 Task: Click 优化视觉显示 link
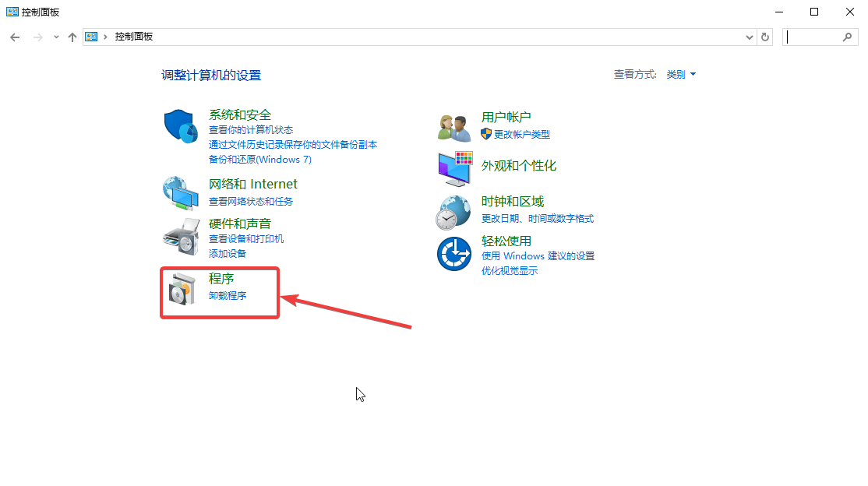click(510, 271)
